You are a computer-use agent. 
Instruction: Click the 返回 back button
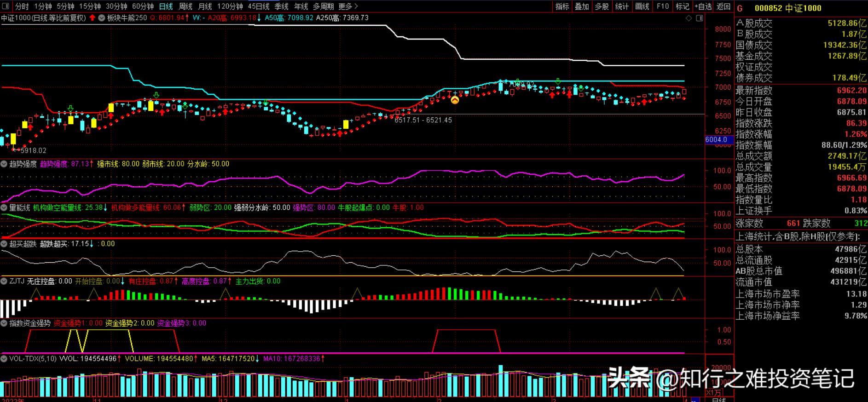coord(723,6)
